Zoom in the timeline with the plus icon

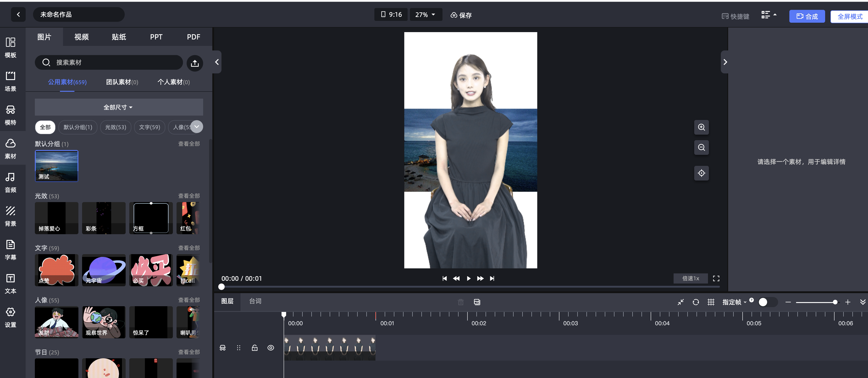(x=848, y=302)
